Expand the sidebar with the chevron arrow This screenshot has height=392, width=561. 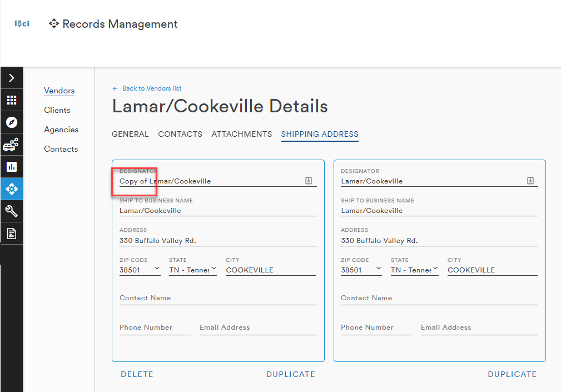point(12,78)
